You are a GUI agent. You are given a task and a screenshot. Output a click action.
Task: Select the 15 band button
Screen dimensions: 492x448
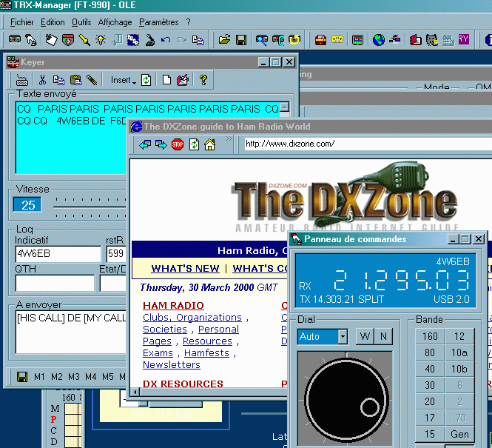[x=430, y=434]
